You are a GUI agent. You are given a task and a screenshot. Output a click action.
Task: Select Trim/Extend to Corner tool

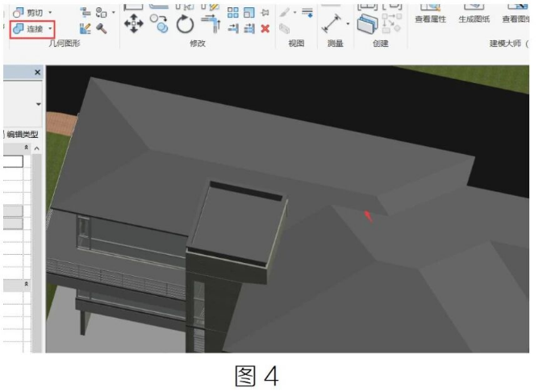pyautogui.click(x=211, y=24)
